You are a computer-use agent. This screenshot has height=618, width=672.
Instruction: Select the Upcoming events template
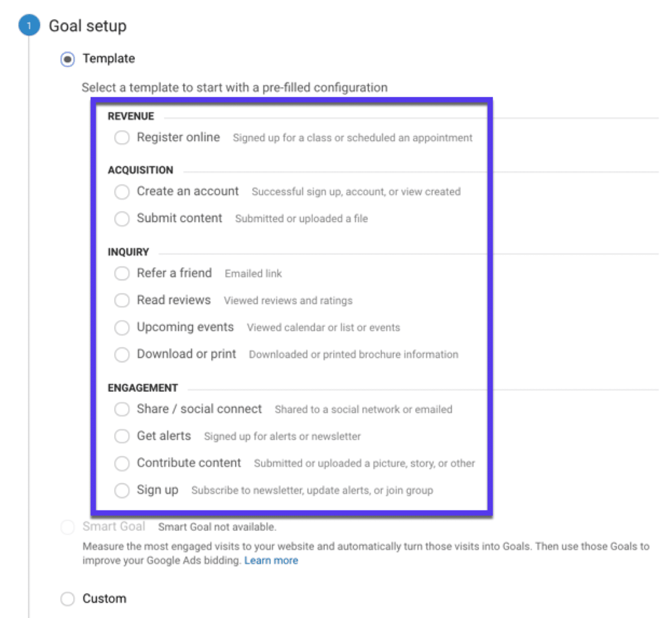pyautogui.click(x=121, y=328)
